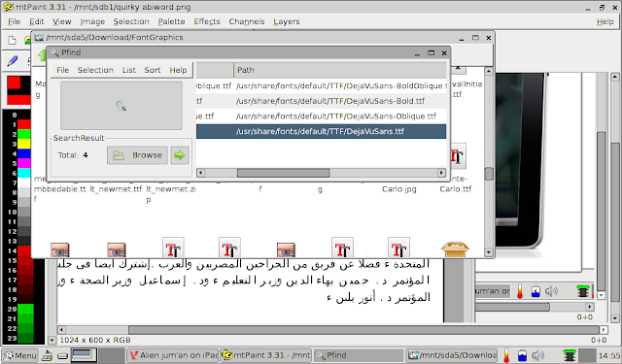The height and width of the screenshot is (364, 622).
Task: Open mtPaint's Help menu
Action: coord(605,21)
